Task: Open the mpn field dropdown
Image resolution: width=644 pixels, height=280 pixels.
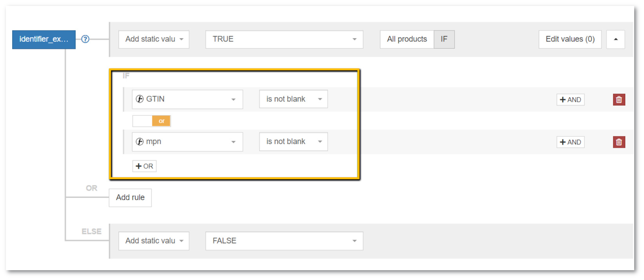Action: tap(187, 142)
